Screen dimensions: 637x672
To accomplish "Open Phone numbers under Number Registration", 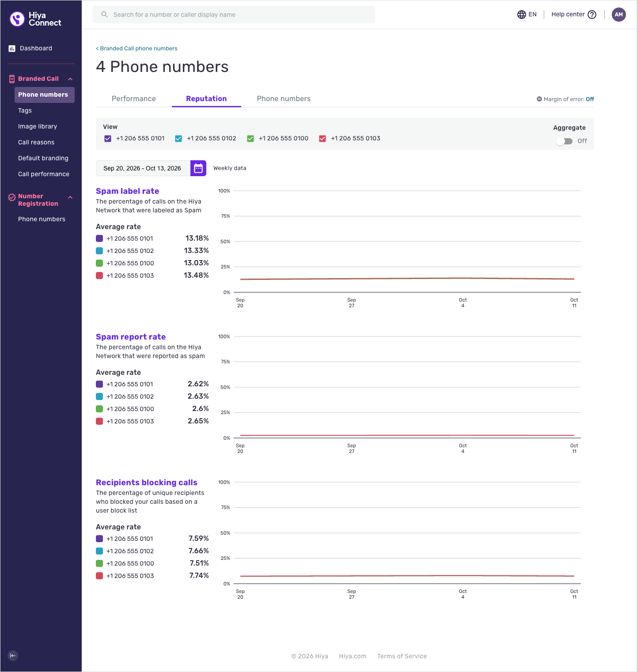I will [42, 219].
